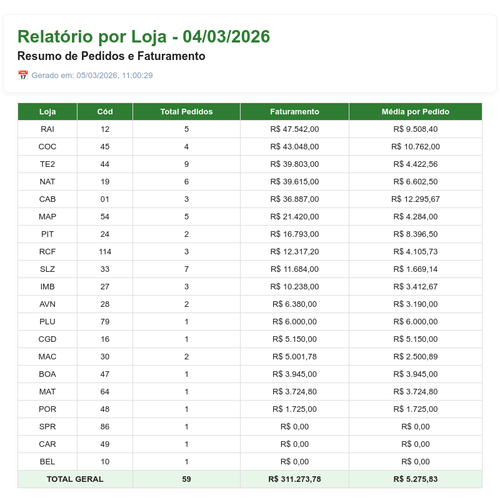Select the TE2 store cell
Screen dimensions: 500x500
tap(47, 164)
